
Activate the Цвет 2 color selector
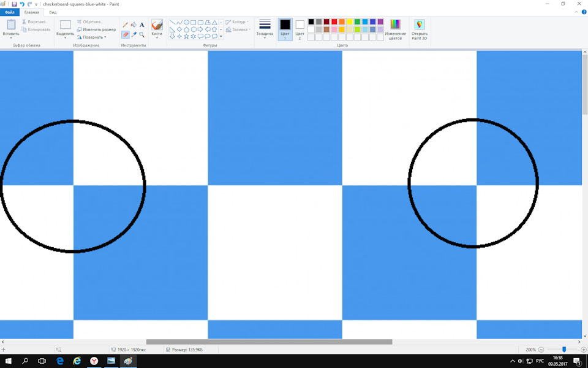click(300, 29)
